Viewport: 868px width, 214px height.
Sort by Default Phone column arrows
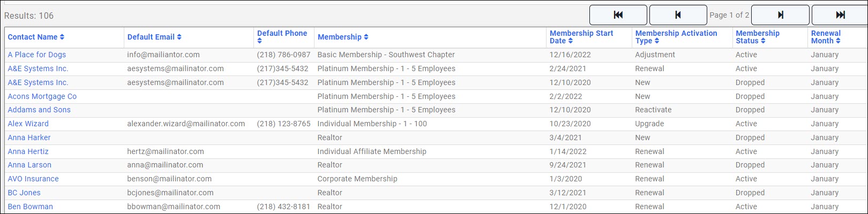[x=260, y=41]
